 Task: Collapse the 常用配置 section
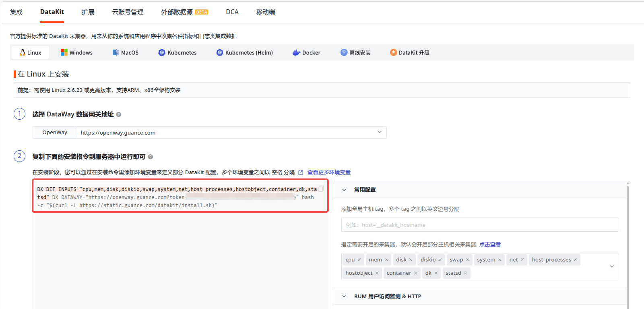[344, 190]
